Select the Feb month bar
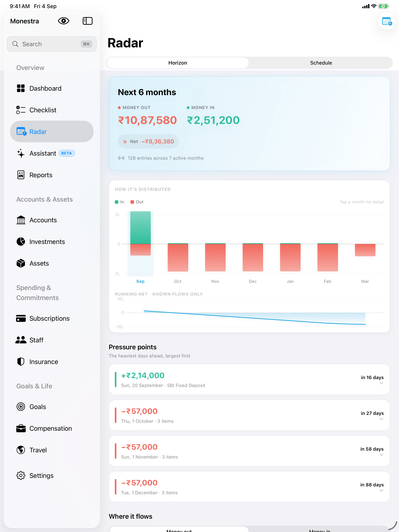 pyautogui.click(x=327, y=257)
